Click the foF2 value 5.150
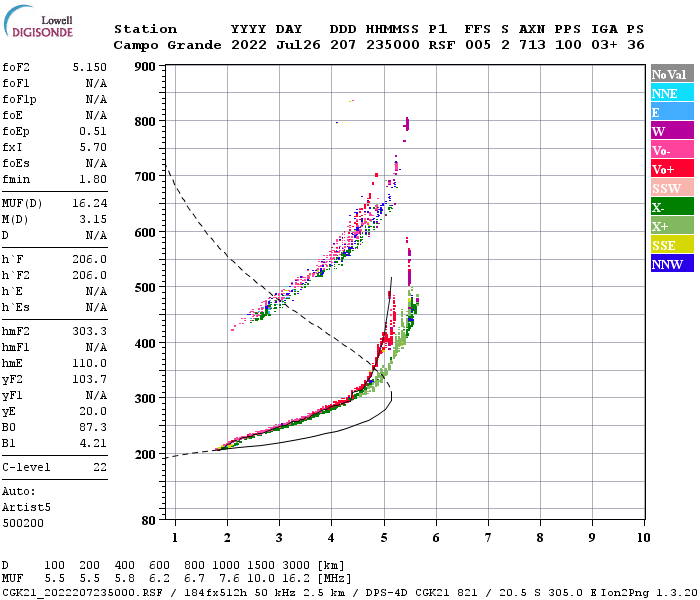 [90, 67]
